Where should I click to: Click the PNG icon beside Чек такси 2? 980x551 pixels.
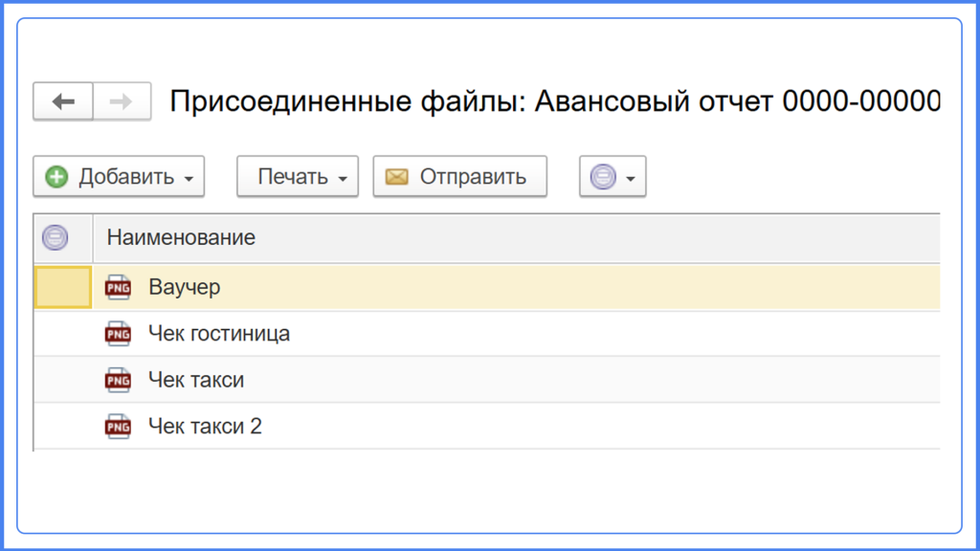(x=118, y=426)
